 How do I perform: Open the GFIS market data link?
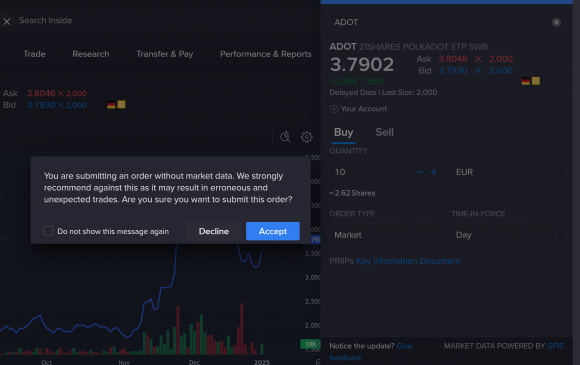coord(555,346)
